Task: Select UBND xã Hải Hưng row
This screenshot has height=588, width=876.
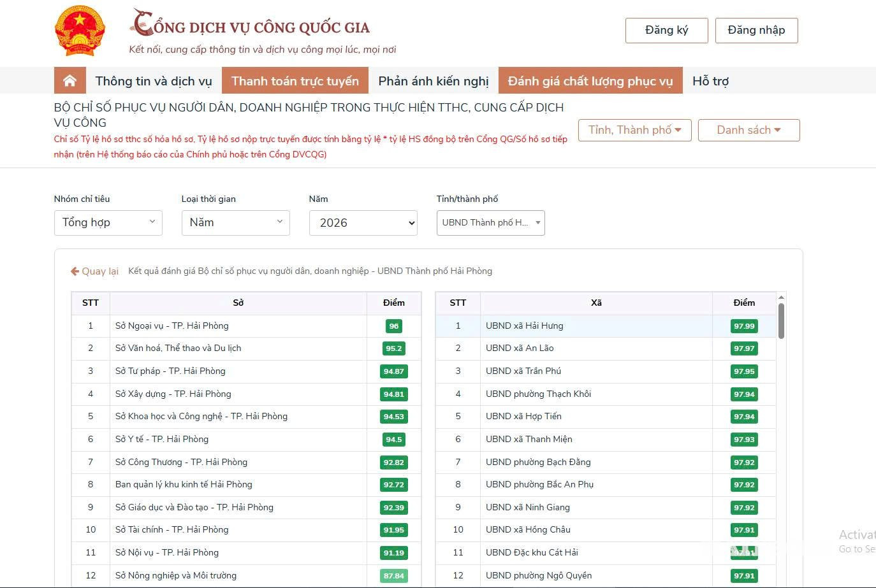Action: click(x=606, y=326)
